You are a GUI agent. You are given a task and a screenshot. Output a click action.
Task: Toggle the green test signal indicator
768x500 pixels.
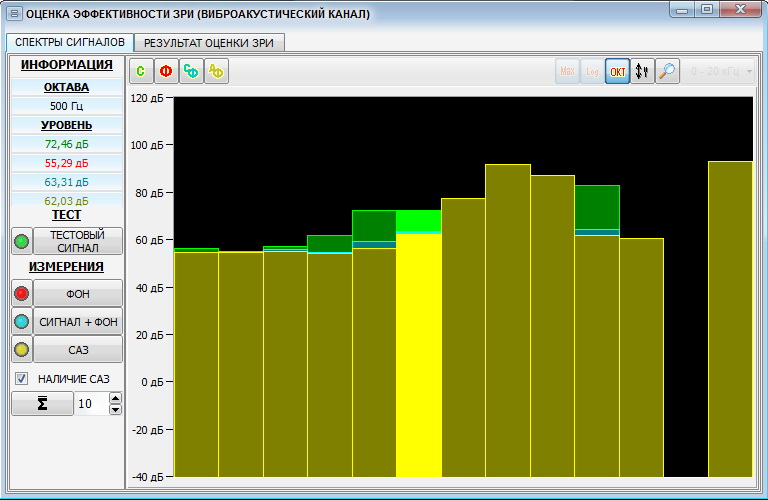click(21, 241)
